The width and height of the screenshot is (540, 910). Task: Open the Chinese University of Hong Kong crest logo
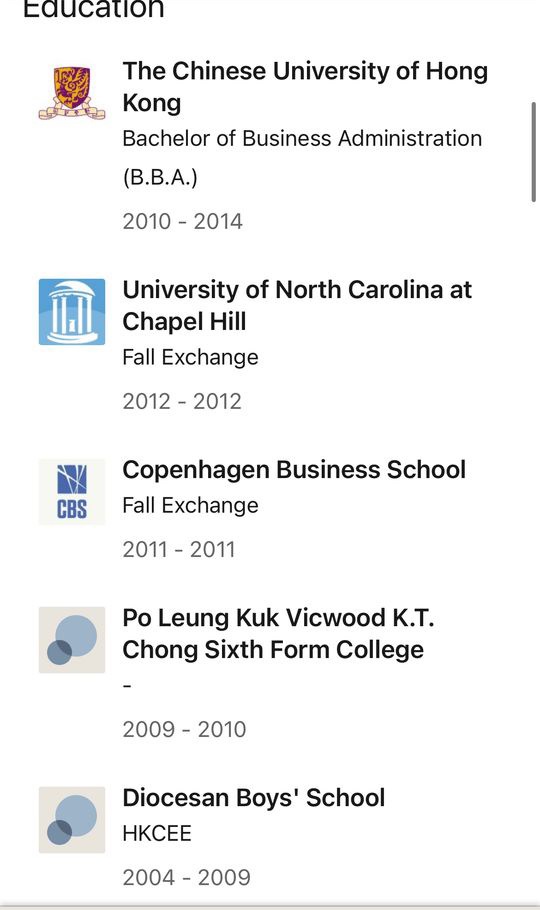pyautogui.click(x=72, y=92)
